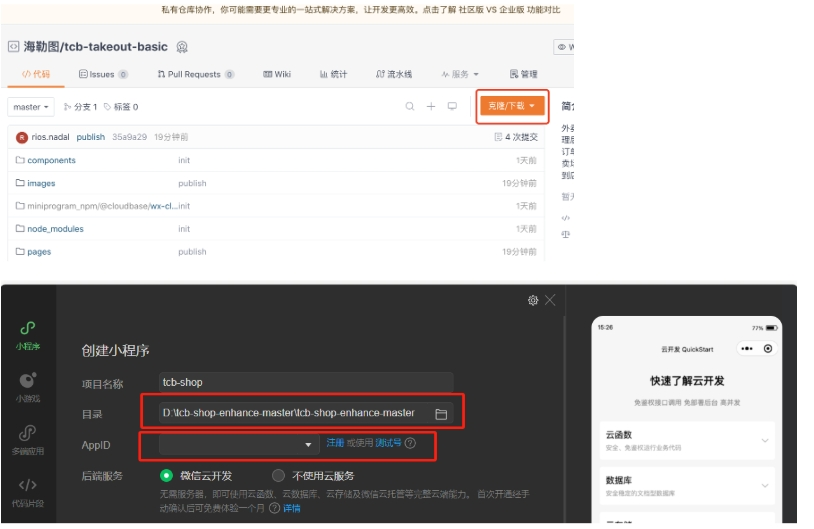Open the components folder

pos(51,160)
